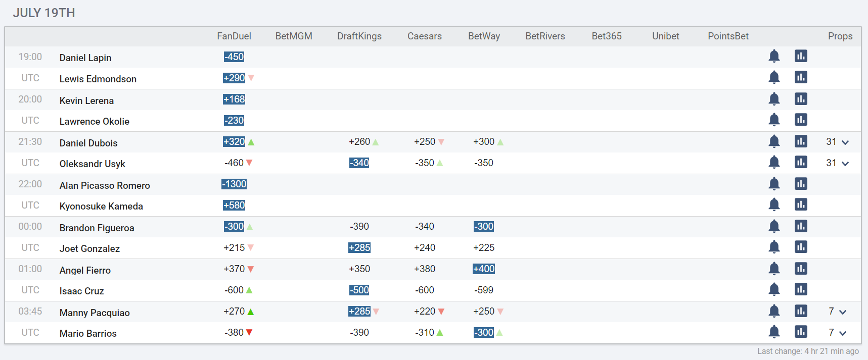The image size is (868, 360).
Task: Open the FanDuel sportsbook column header
Action: pos(234,36)
